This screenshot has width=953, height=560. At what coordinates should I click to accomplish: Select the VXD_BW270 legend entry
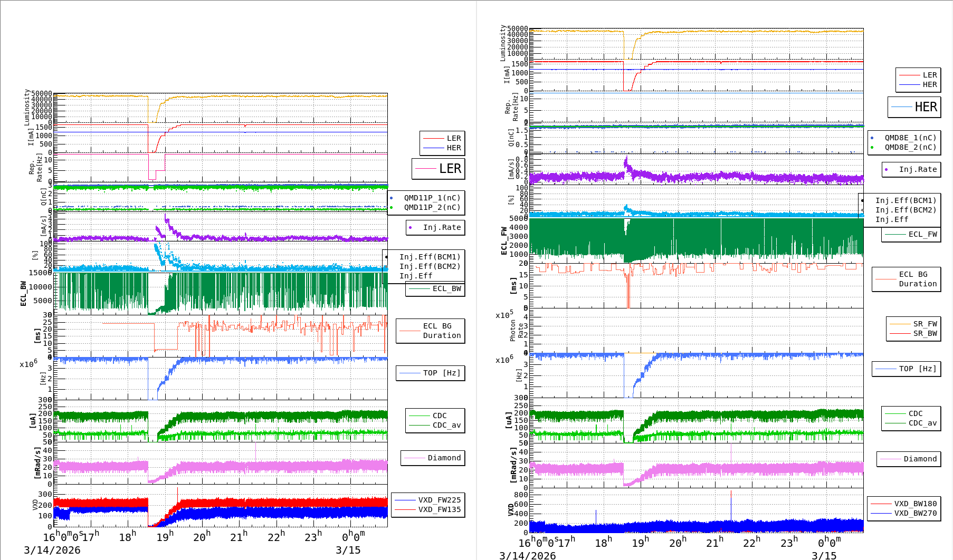[915, 513]
